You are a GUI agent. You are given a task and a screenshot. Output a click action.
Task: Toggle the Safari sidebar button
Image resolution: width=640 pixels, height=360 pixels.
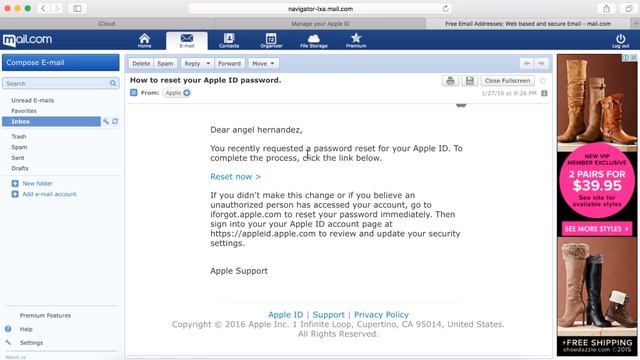[77, 8]
